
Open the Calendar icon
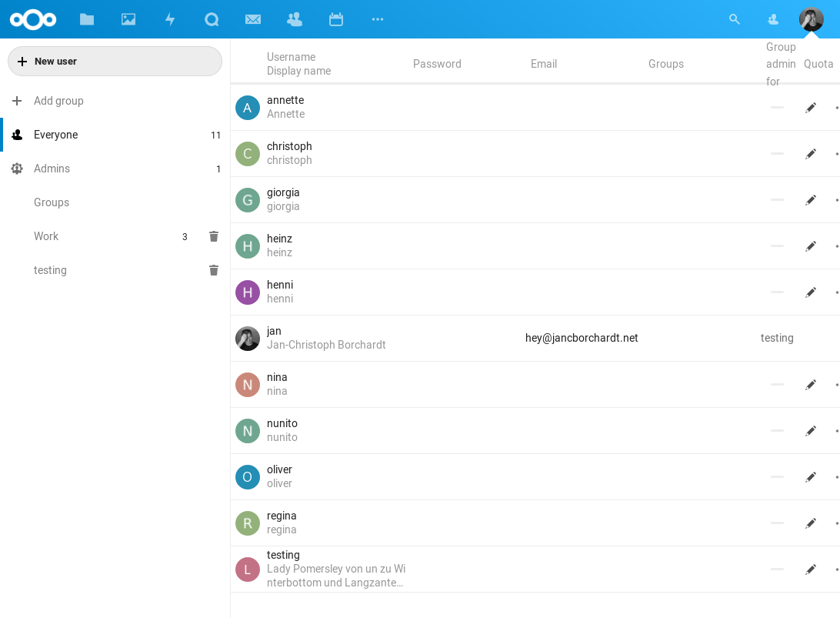coord(336,20)
